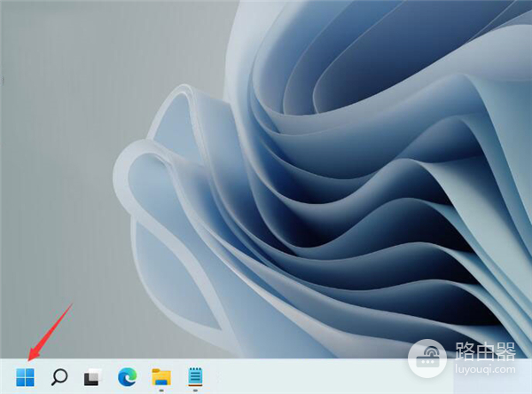This screenshot has height=394, width=532.
Task: Select the blue lined notepad taskbar icon
Action: coord(194,376)
